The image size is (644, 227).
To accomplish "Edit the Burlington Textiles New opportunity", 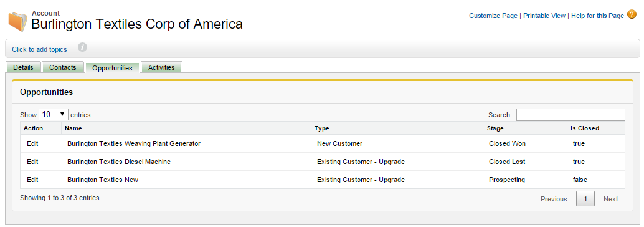I will 32,180.
